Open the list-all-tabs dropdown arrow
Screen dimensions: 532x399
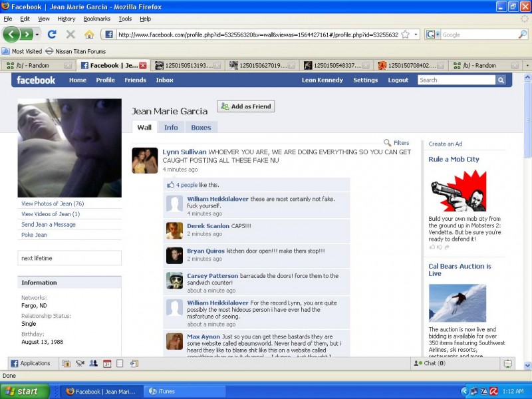pyautogui.click(x=527, y=65)
